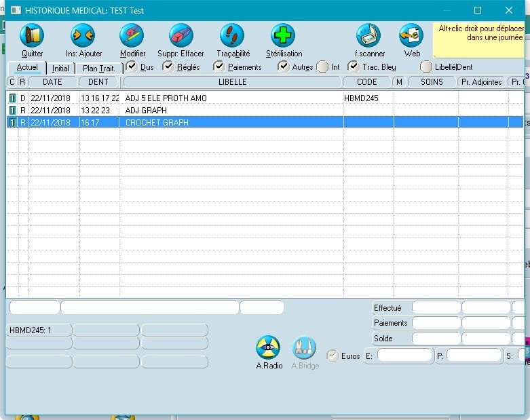Toggle the Paiements filter checkbox
Screen dimensions: 530x420
(219, 66)
